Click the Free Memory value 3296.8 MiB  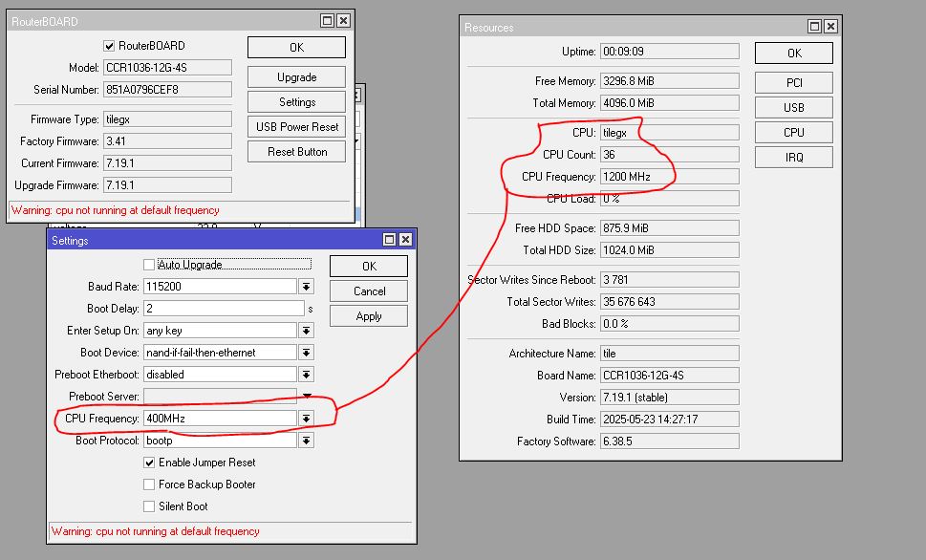click(x=670, y=81)
